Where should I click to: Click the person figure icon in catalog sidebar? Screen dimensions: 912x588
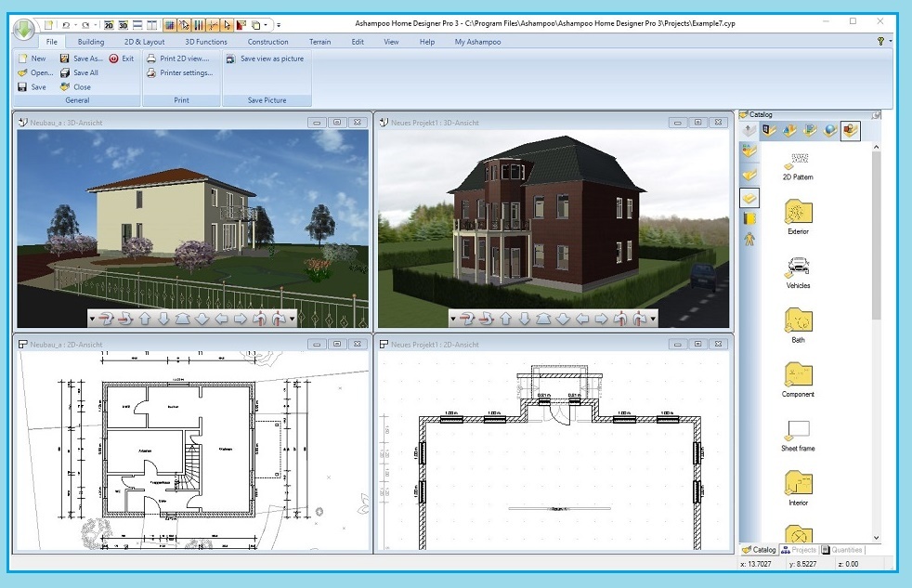pyautogui.click(x=749, y=239)
